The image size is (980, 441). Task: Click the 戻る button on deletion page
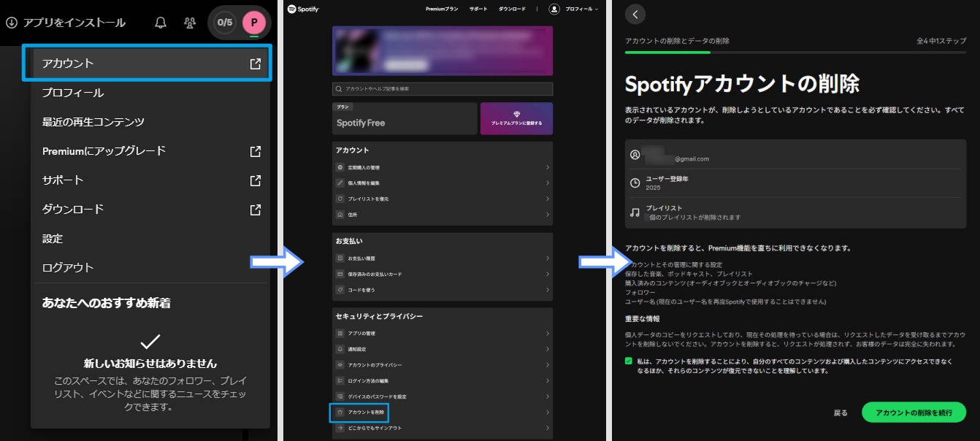click(841, 413)
